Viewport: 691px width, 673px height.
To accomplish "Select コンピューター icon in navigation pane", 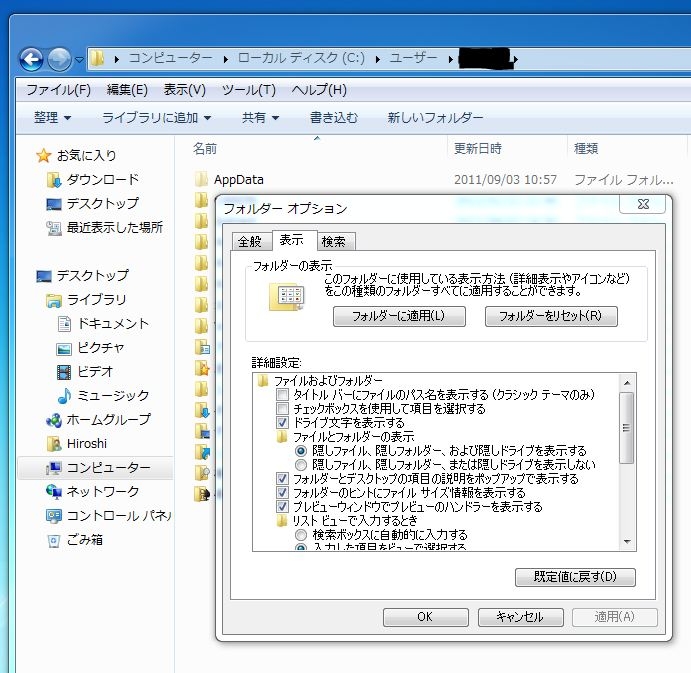I will coord(54,468).
